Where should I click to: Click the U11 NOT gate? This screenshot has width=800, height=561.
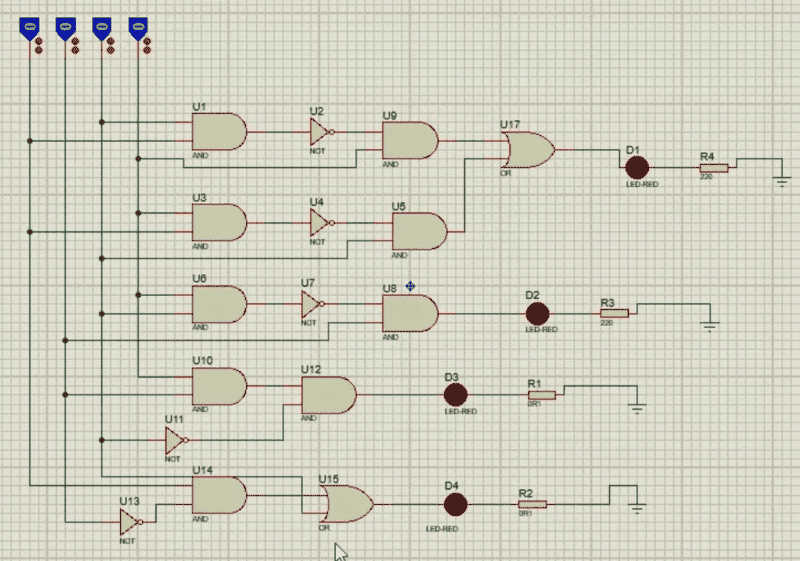pyautogui.click(x=175, y=440)
